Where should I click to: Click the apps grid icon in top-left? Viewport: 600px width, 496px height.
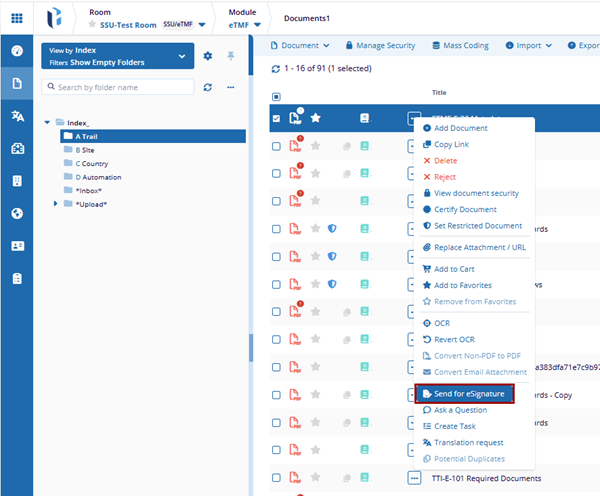click(17, 18)
